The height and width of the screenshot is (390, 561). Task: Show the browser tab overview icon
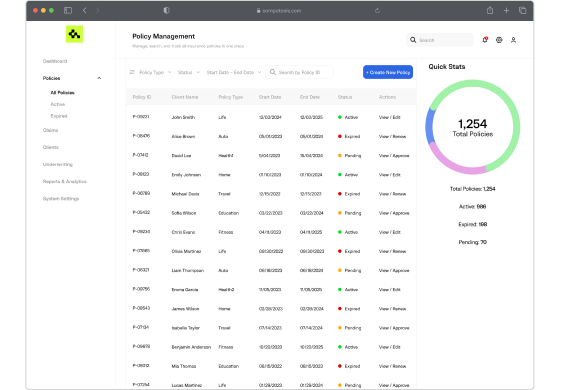click(523, 10)
